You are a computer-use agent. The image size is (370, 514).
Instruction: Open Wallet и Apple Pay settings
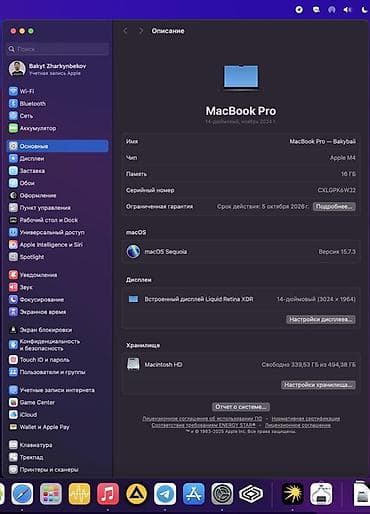(x=57, y=427)
